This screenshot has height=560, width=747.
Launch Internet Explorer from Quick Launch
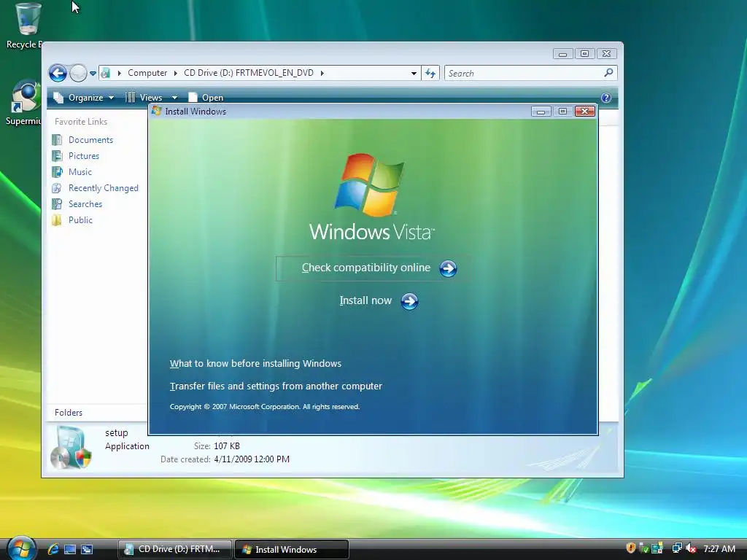[53, 549]
